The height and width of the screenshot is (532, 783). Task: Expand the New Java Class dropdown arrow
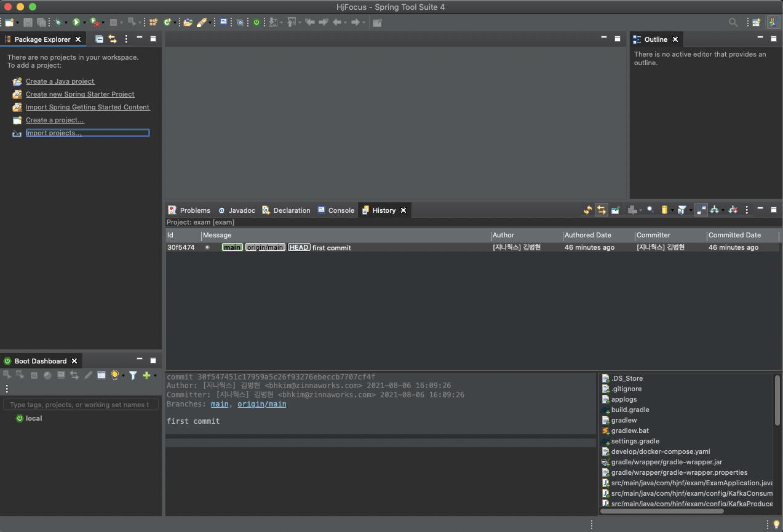click(175, 23)
